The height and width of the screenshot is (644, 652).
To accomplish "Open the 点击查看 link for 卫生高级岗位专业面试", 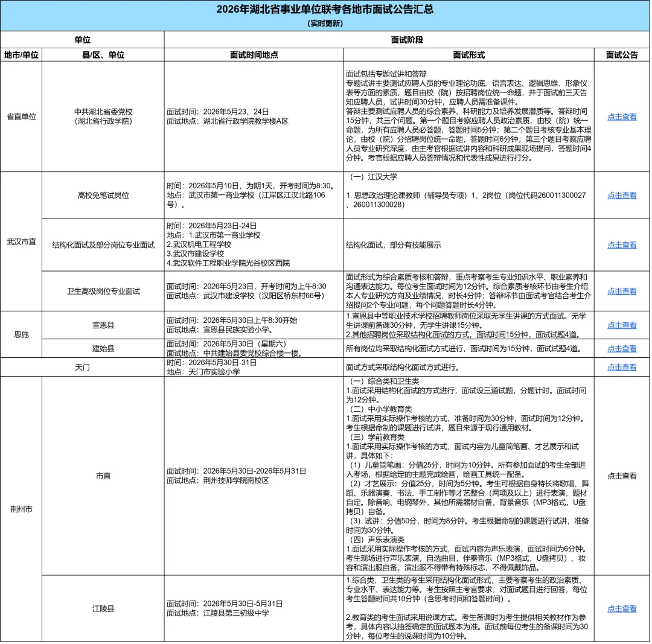I will point(622,291).
